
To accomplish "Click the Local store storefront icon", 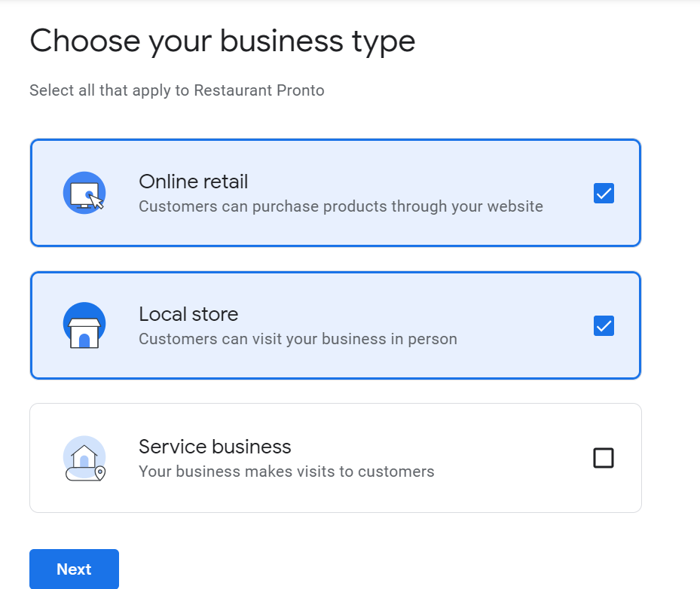I will 84,325.
